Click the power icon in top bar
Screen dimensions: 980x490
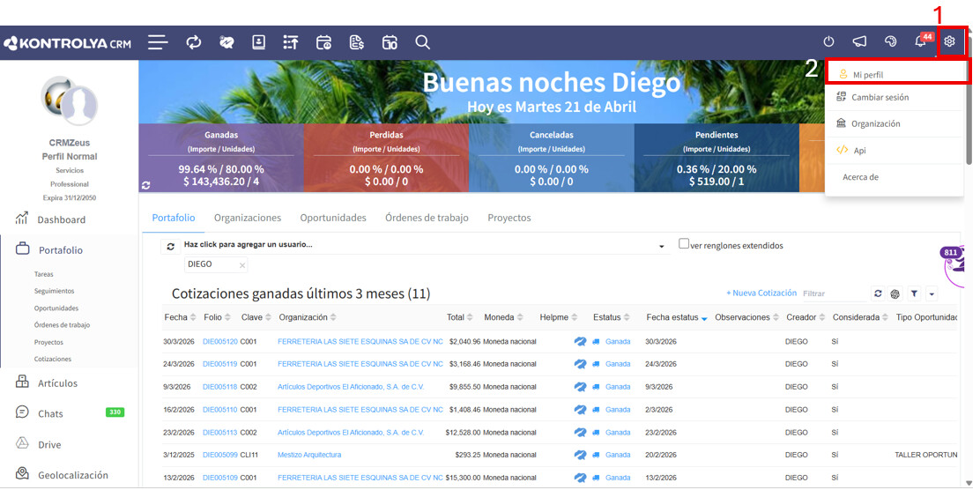[x=828, y=42]
